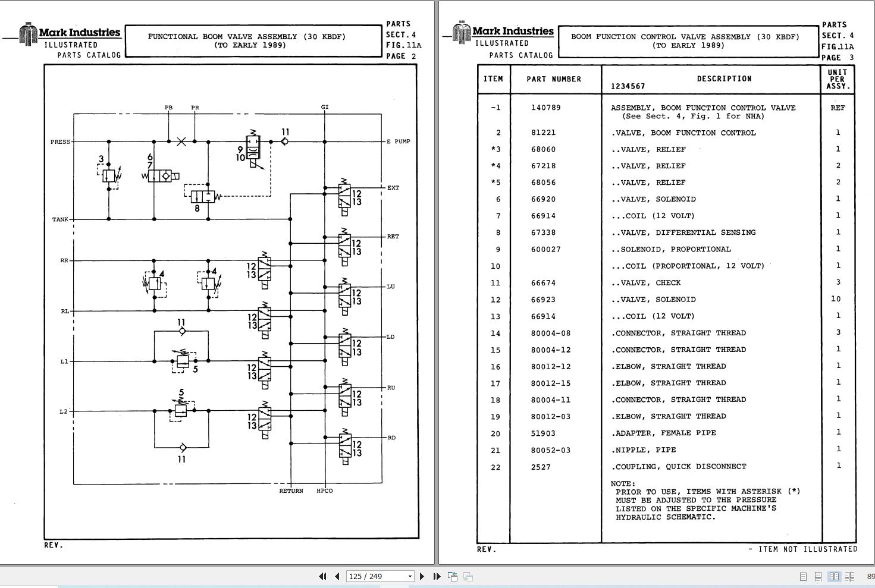Click the PART NUMBER column header
Screen dimensions: 875x588
coord(554,79)
